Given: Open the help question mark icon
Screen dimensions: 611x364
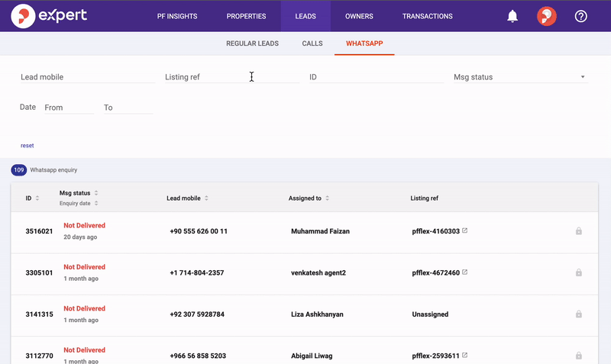Looking at the screenshot, I should 581,16.
